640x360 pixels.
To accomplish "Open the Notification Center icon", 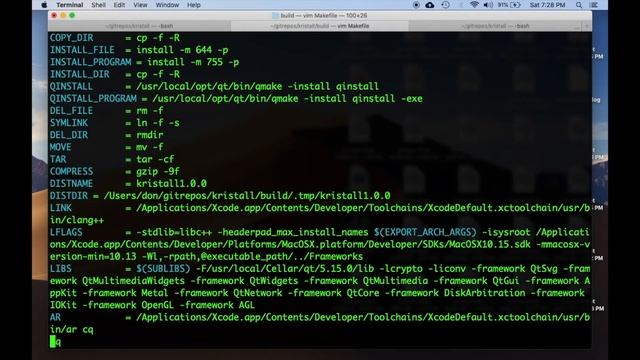I will [x=594, y=5].
